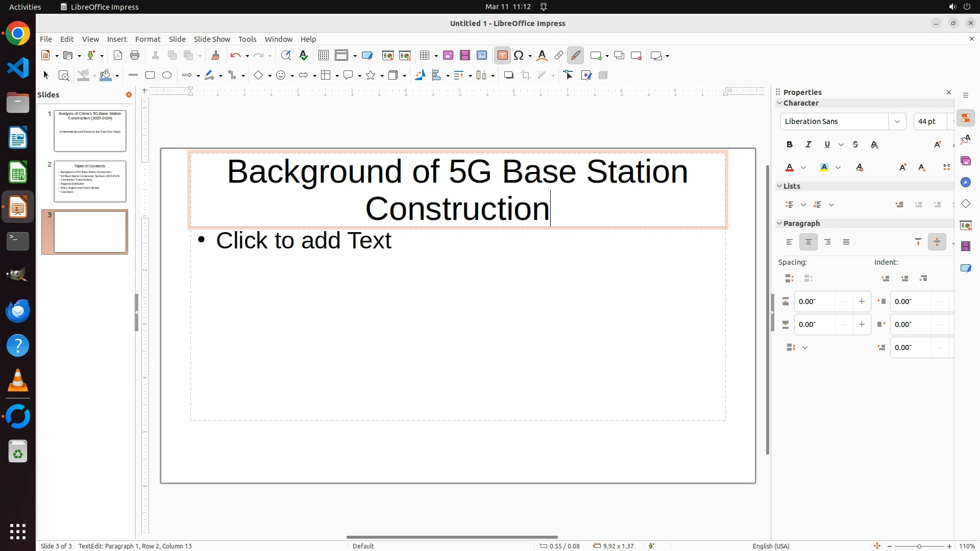Viewport: 980px width, 551px height.
Task: Select slide 2 Table of Contents thumbnail
Action: (x=90, y=181)
